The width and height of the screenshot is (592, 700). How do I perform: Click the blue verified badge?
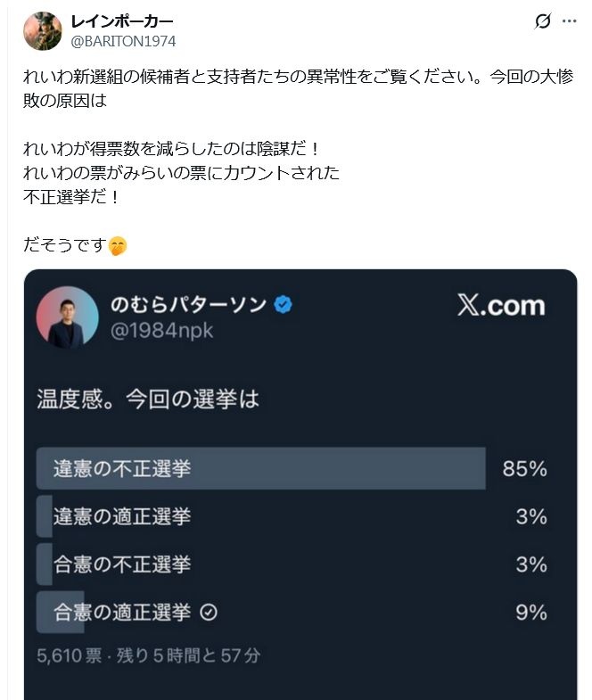(x=284, y=305)
